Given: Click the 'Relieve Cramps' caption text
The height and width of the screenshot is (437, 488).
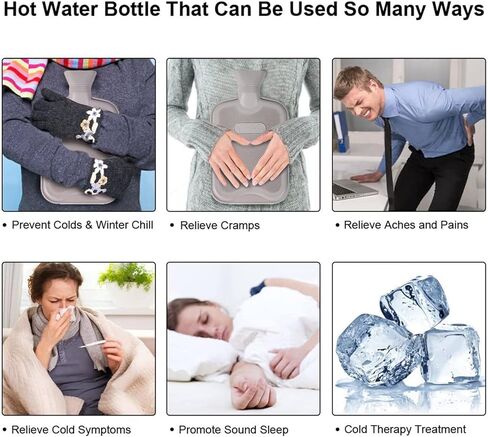Looking at the screenshot, I should (220, 225).
